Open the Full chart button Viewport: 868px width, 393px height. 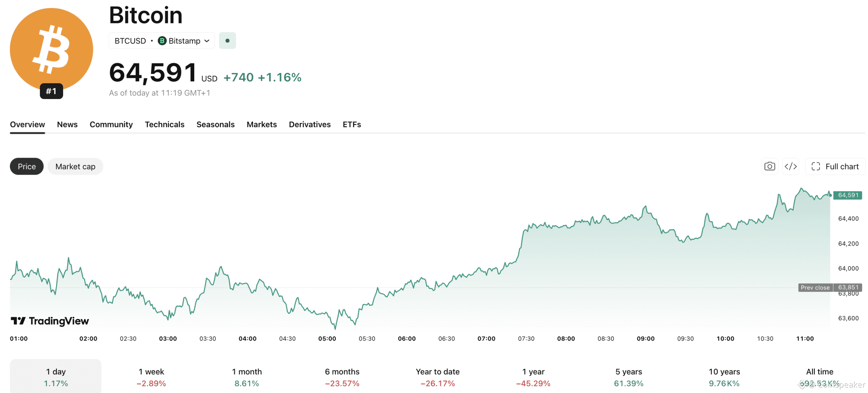click(x=835, y=166)
